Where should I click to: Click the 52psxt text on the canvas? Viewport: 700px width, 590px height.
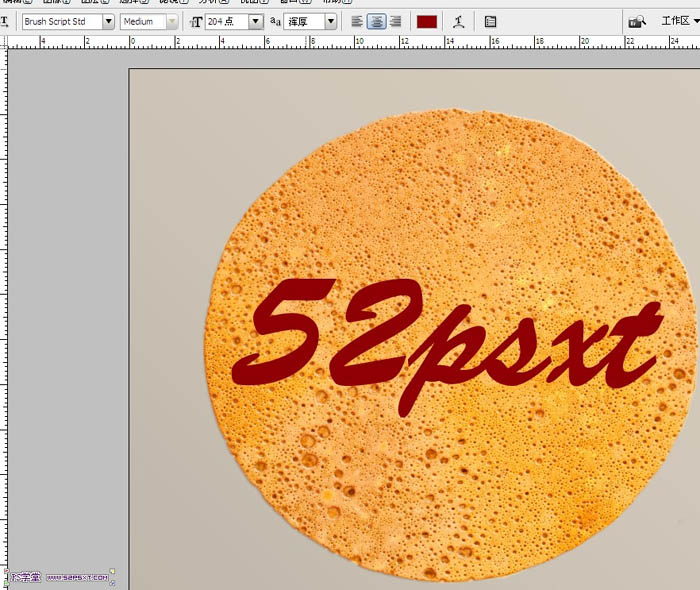446,346
